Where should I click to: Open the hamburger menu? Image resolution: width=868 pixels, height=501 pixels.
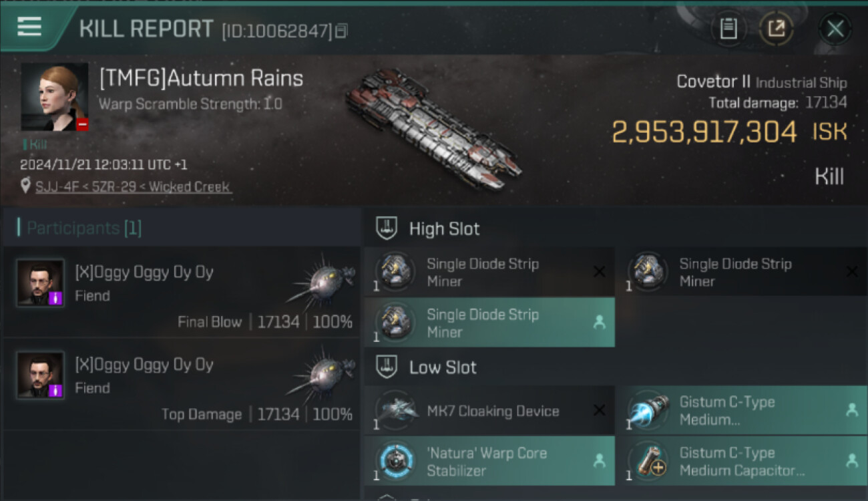(29, 27)
